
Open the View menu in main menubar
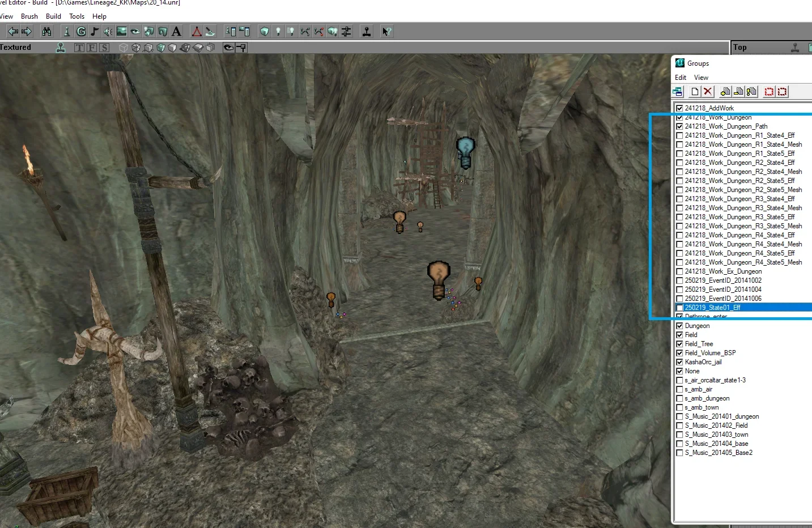pos(6,16)
